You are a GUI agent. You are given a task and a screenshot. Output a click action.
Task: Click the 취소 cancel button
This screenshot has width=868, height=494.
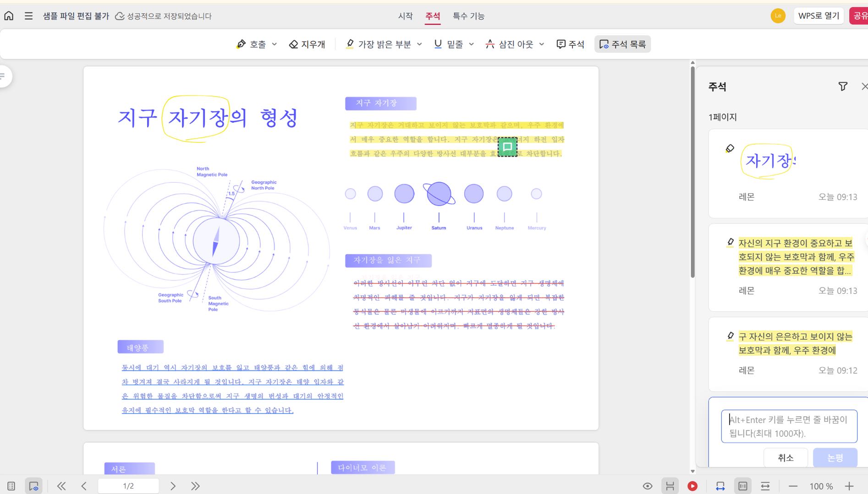point(786,457)
